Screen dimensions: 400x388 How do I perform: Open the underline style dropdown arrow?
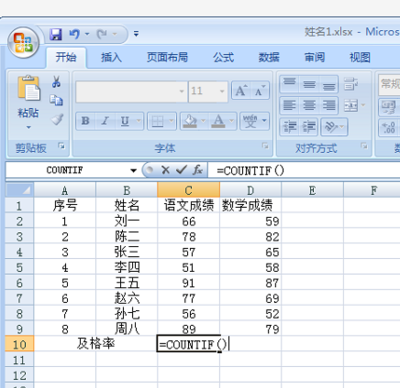(x=139, y=121)
